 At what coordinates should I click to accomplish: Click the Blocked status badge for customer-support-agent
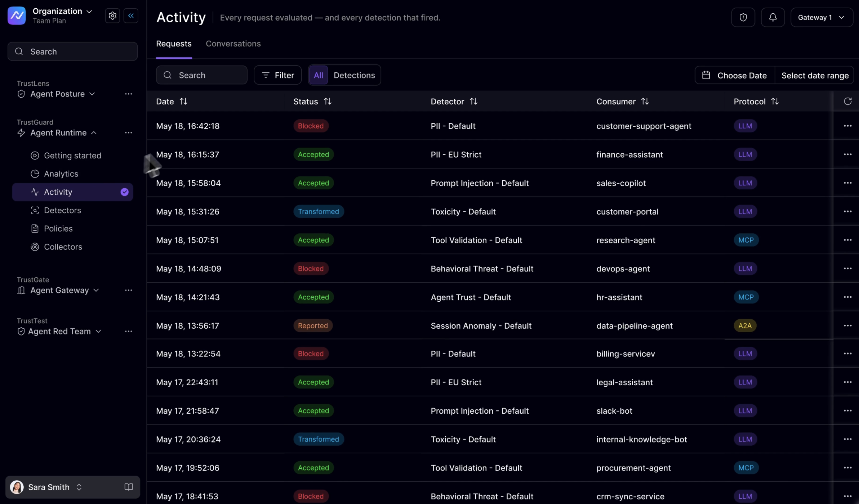[x=311, y=126]
